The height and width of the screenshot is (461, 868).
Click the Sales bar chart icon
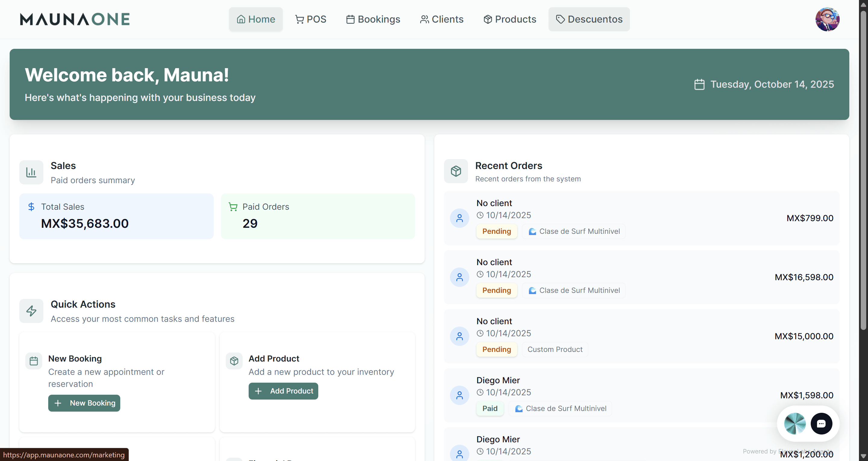tap(31, 172)
